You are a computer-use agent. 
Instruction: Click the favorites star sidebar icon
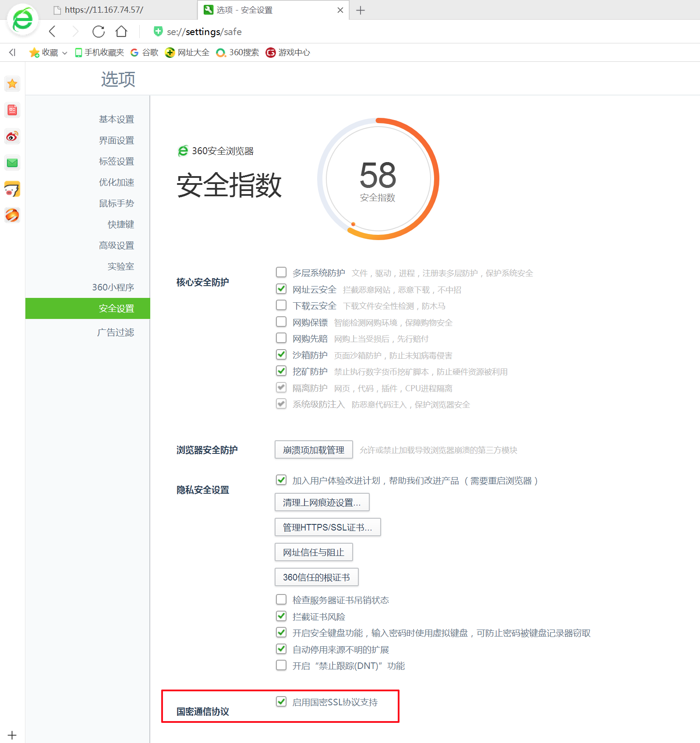(x=12, y=84)
